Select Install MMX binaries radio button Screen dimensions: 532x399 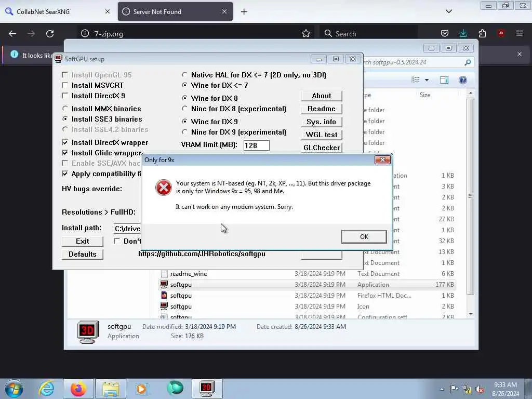(x=65, y=109)
